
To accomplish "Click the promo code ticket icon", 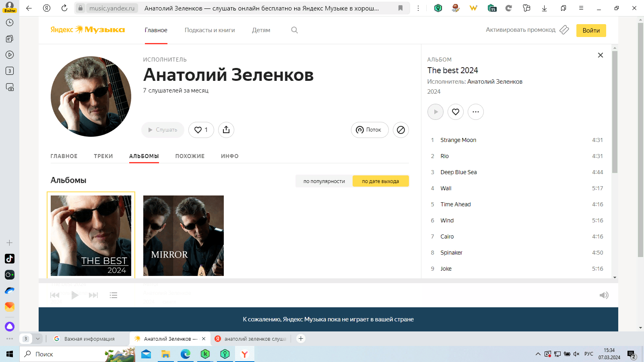I will (564, 30).
